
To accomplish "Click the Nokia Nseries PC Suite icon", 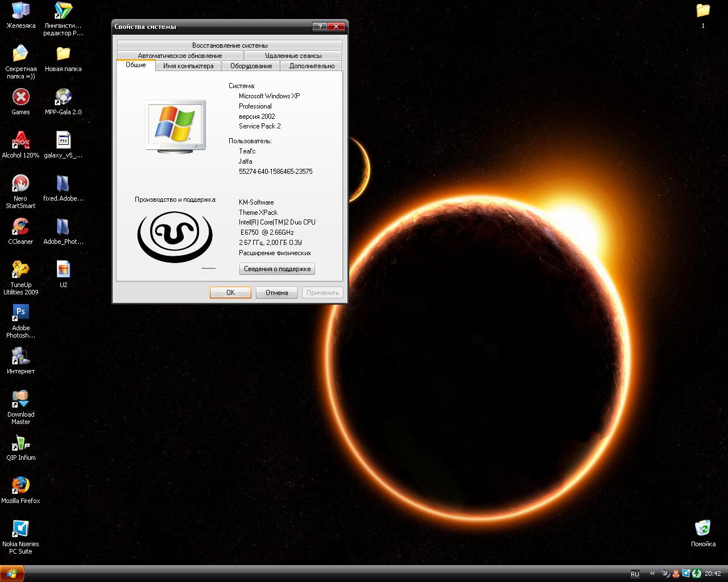I will [x=20, y=528].
